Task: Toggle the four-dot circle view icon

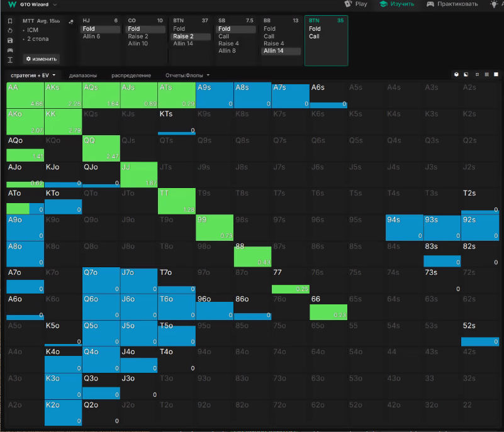Action: pyautogui.click(x=477, y=74)
